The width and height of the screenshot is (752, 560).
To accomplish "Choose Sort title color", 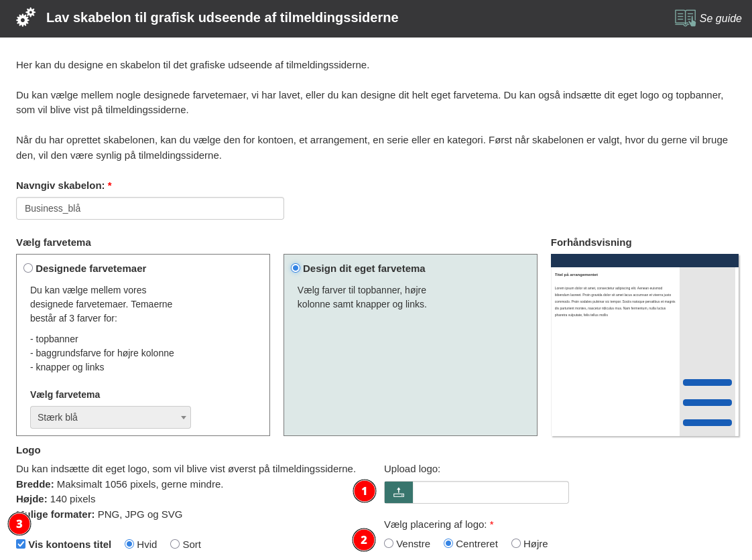I will pos(175,544).
